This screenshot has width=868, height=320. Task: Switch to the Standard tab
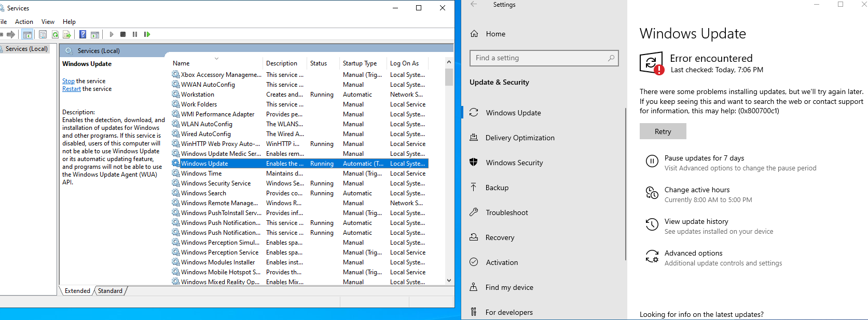(x=110, y=291)
